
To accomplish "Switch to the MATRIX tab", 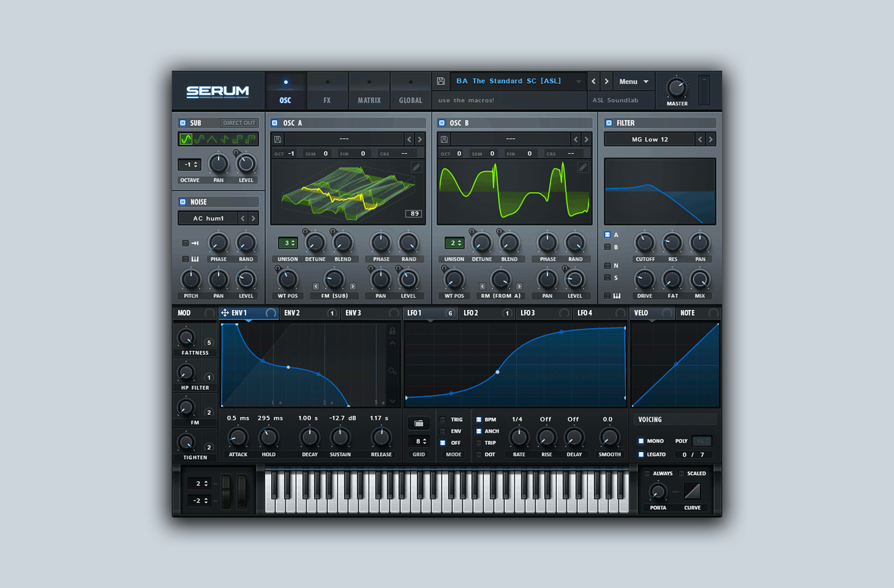I will (369, 91).
